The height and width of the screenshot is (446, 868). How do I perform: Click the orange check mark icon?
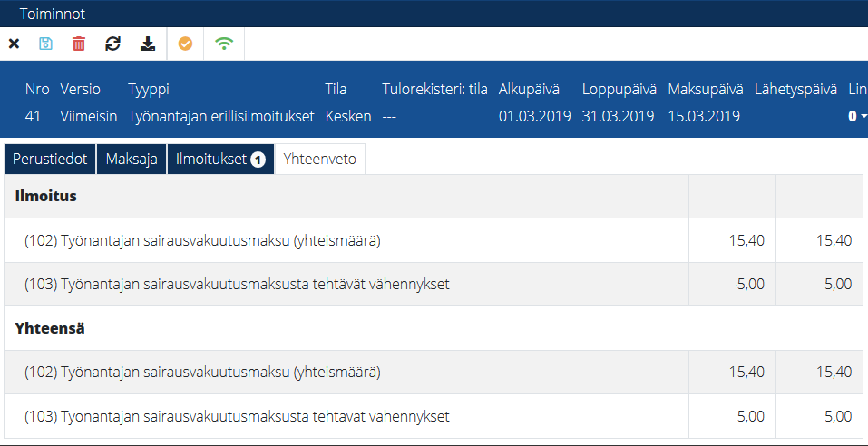[185, 44]
